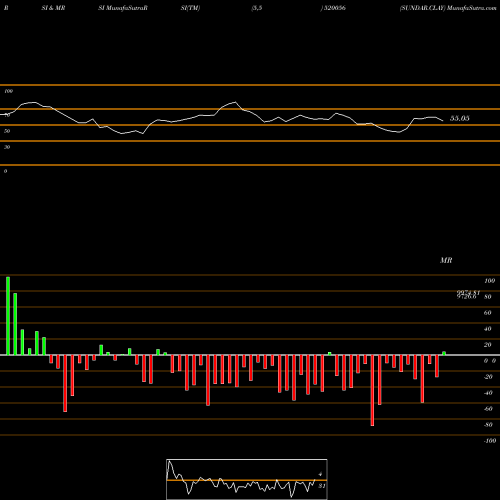Click the MR right axis label 100
The height and width of the screenshot is (500, 500).
[x=489, y=281]
